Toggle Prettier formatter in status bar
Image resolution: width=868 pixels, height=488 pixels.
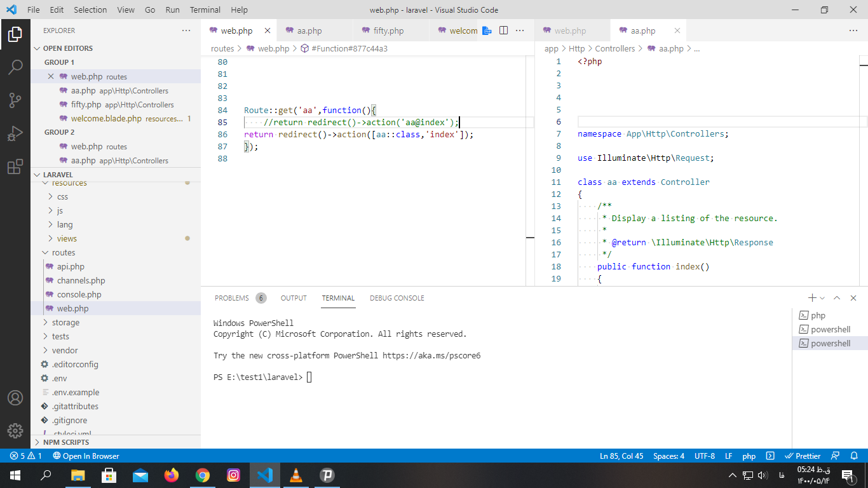point(803,456)
